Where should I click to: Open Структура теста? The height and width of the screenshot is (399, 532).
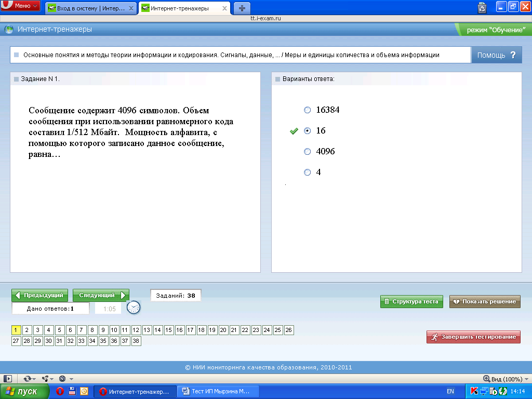tap(411, 301)
